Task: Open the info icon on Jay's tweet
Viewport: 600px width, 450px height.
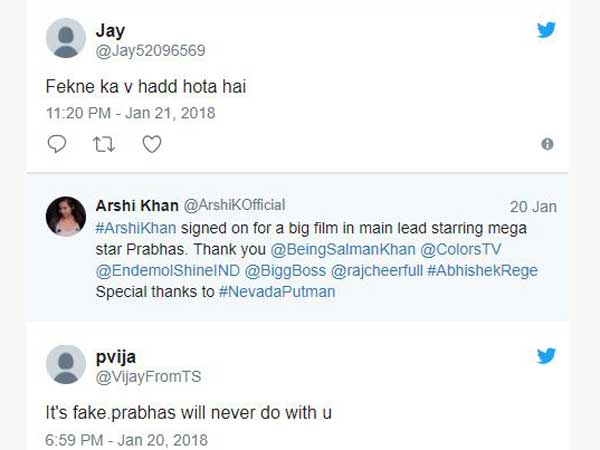Action: coord(547,145)
